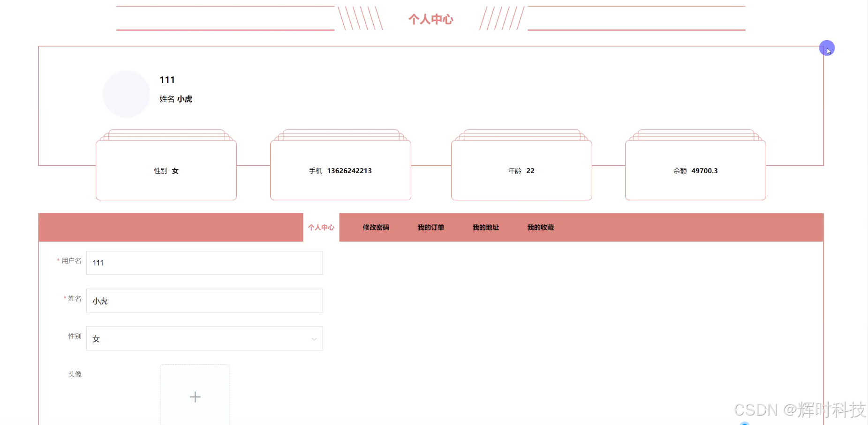
Task: Click the 年龄 22 info card
Action: point(521,170)
